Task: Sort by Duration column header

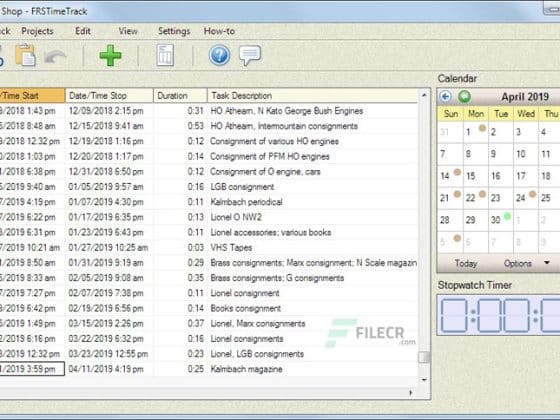Action: pos(180,96)
